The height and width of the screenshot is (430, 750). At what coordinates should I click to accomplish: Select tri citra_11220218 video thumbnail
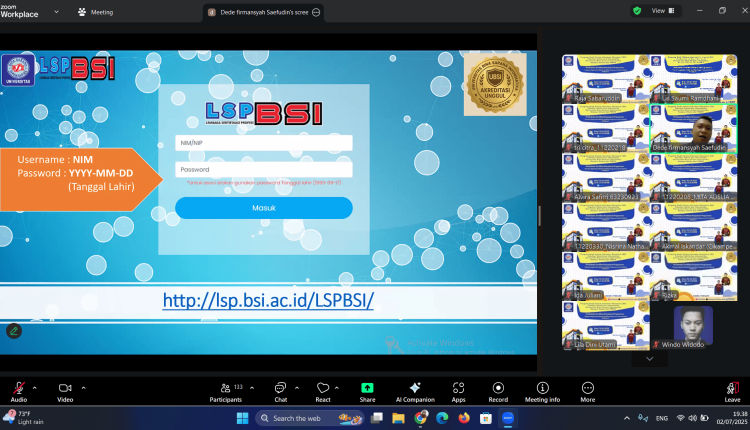tap(606, 128)
